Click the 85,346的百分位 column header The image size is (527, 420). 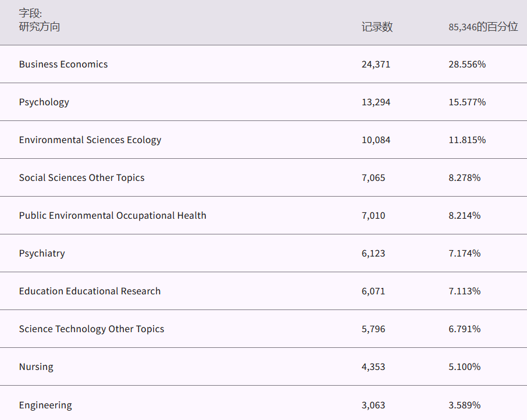(483, 27)
